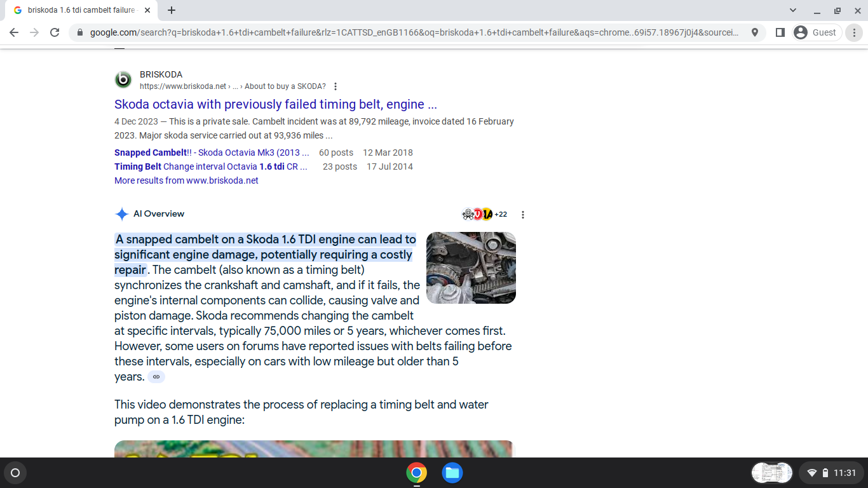868x488 pixels.
Task: Open the tab search dropdown arrow
Action: click(x=793, y=10)
